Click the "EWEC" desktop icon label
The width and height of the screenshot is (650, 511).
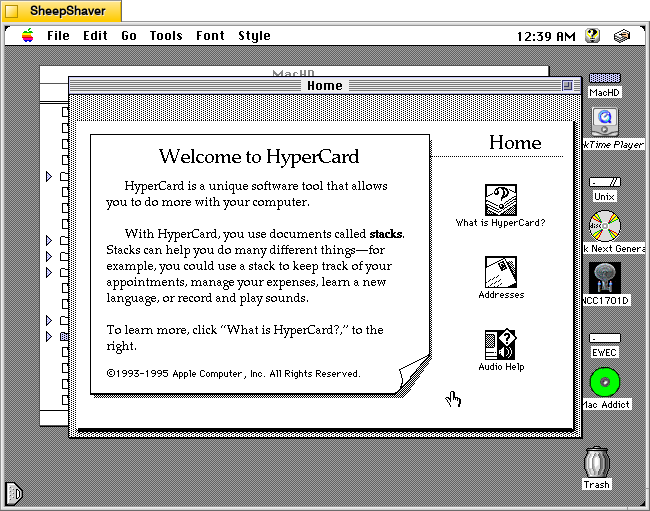coord(604,353)
